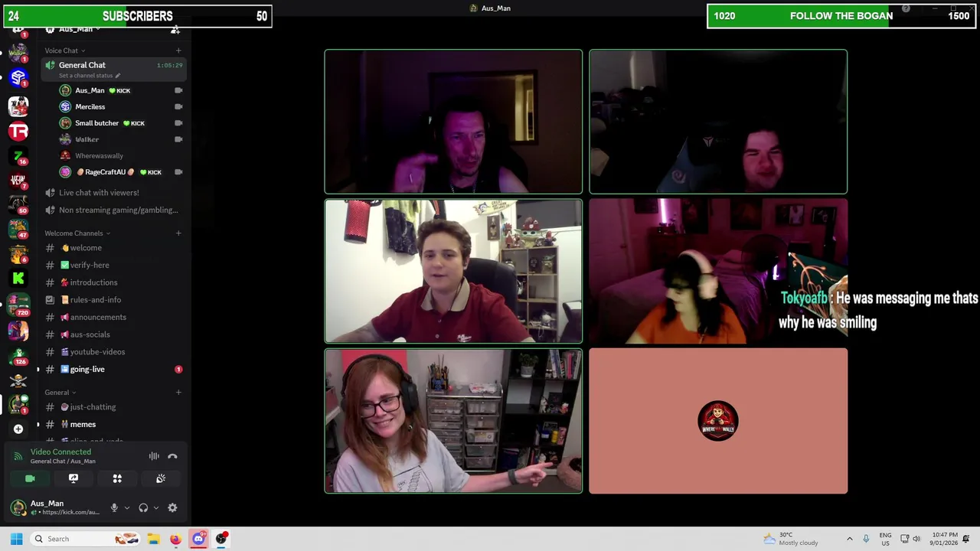This screenshot has width=980, height=551.
Task: Deafen with headphones icon
Action: point(143,507)
